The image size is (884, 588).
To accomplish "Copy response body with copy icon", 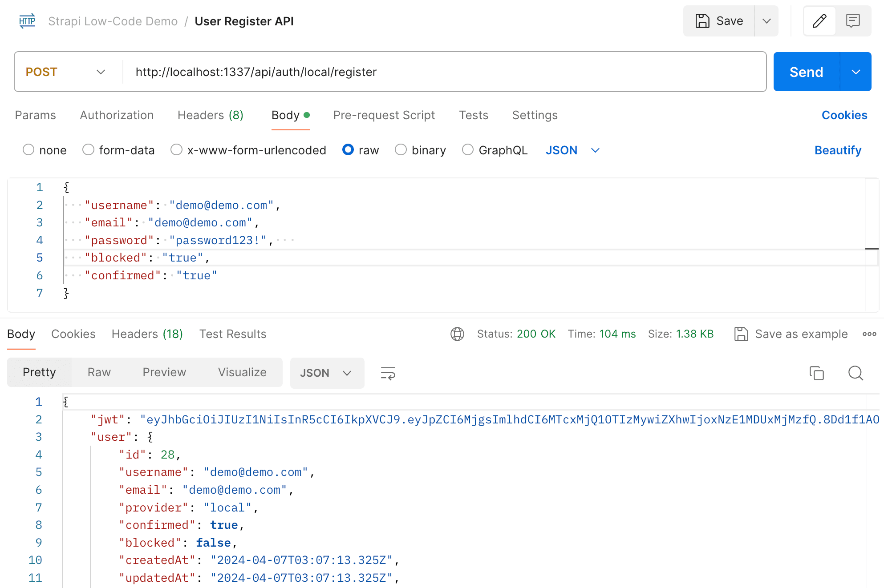I will (x=817, y=373).
